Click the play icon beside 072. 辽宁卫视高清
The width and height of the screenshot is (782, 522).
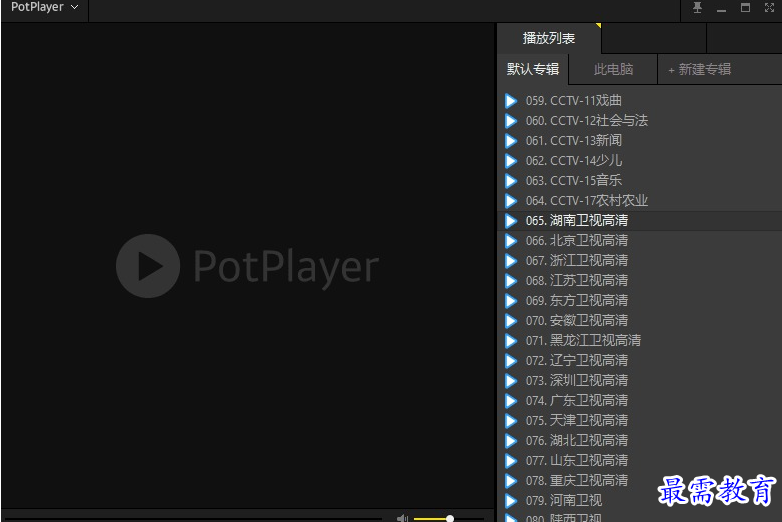(511, 360)
